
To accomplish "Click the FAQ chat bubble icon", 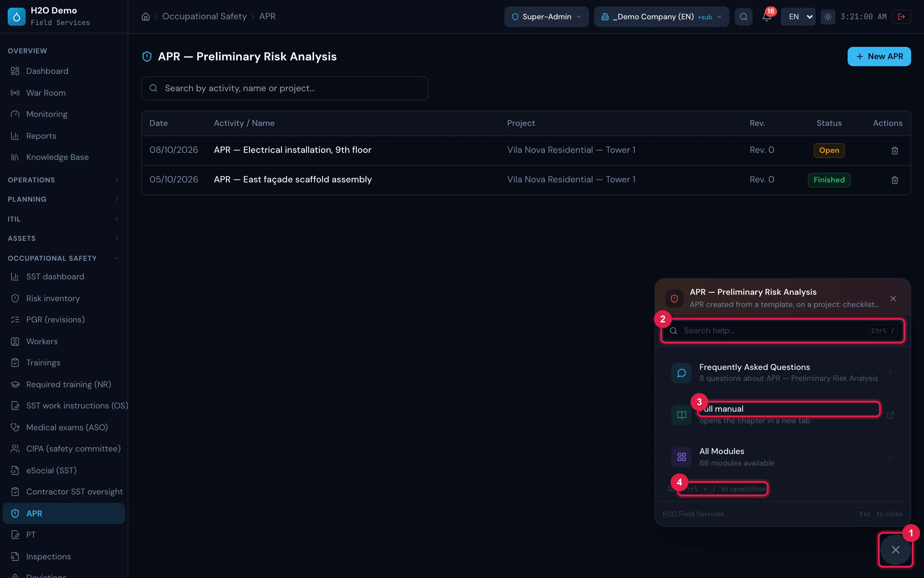I will (681, 373).
